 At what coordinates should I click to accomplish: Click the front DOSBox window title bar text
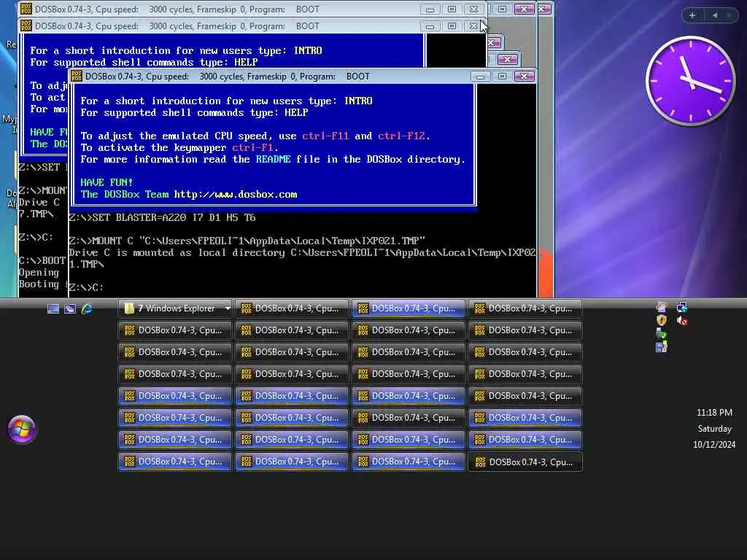click(228, 76)
